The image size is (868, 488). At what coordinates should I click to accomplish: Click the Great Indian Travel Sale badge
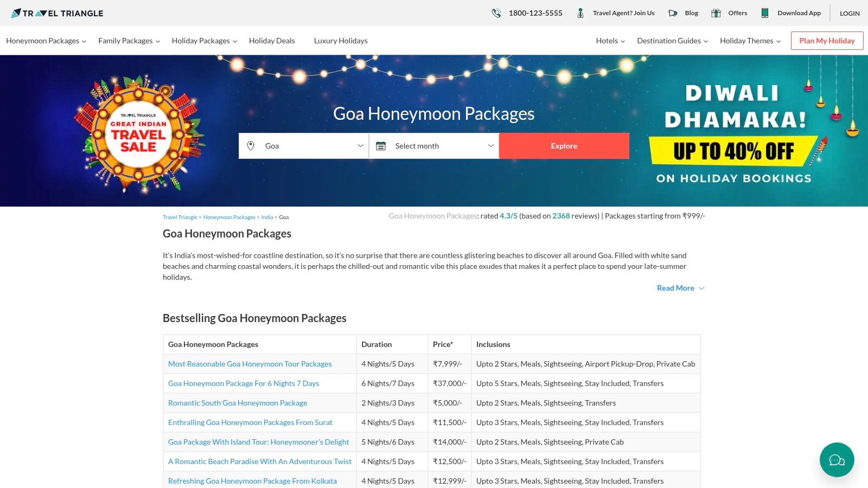pyautogui.click(x=139, y=133)
